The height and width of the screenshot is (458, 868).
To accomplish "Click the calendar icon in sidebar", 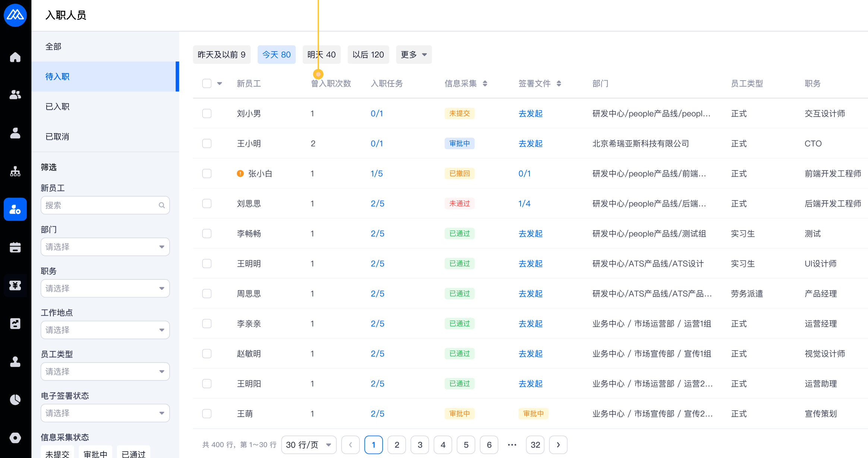I will pos(15,247).
